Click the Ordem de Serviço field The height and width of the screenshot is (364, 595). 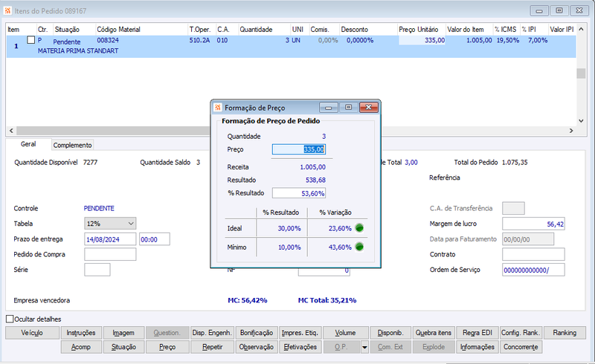click(533, 270)
